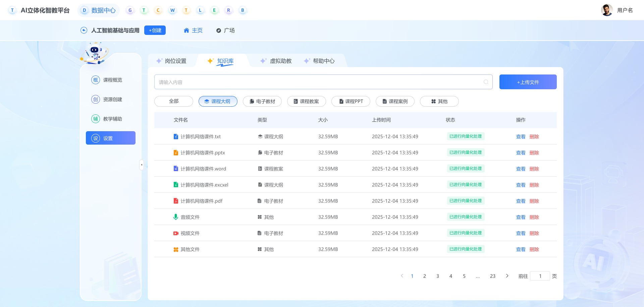Click the orange icon for 其他文件

(176, 249)
